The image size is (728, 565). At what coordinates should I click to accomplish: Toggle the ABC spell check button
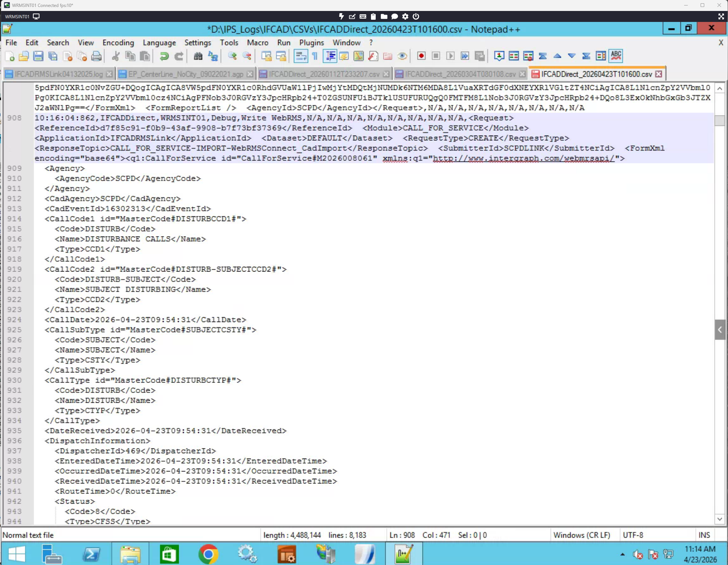[616, 56]
